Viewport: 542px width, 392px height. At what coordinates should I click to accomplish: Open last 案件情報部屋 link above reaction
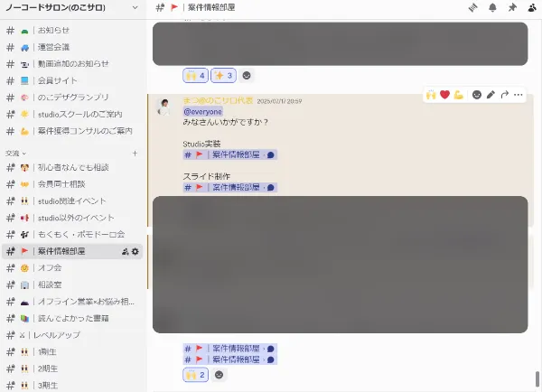pos(229,359)
